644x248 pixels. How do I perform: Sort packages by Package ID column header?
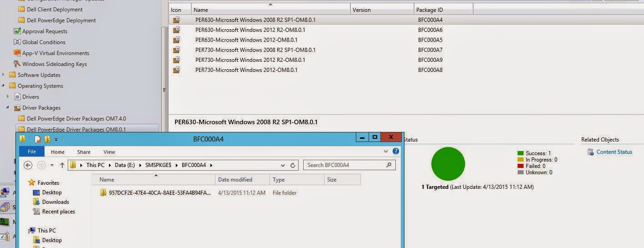click(443, 10)
